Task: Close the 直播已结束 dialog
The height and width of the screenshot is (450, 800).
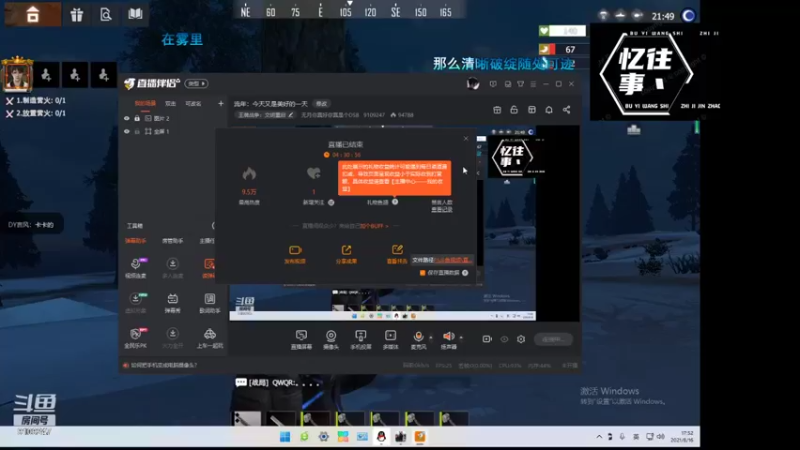Action: coord(465,138)
